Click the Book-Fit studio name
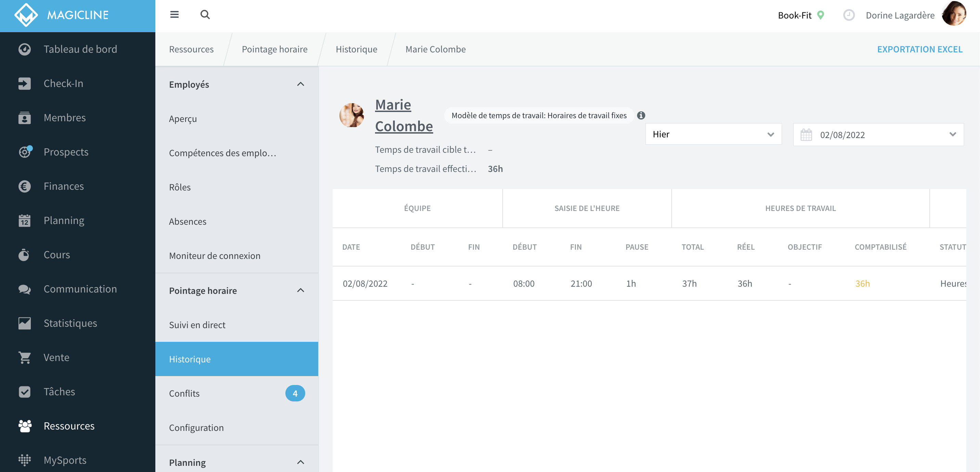This screenshot has height=472, width=980. click(794, 15)
